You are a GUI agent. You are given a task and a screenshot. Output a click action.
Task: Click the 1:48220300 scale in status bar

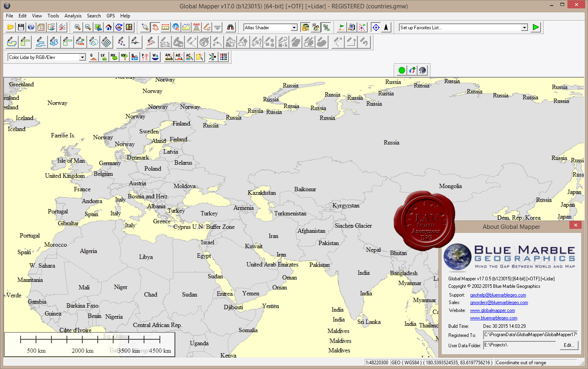click(377, 363)
